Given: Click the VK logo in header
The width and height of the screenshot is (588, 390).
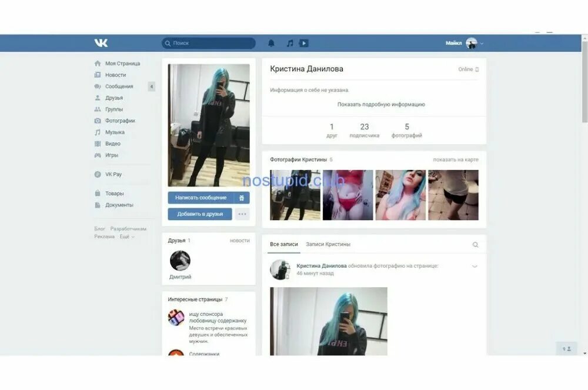Looking at the screenshot, I should pos(101,43).
